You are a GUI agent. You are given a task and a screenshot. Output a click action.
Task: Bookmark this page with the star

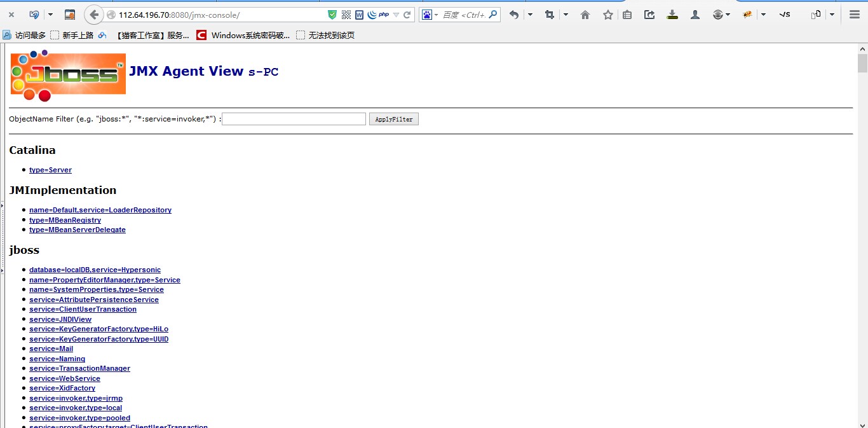(x=608, y=15)
